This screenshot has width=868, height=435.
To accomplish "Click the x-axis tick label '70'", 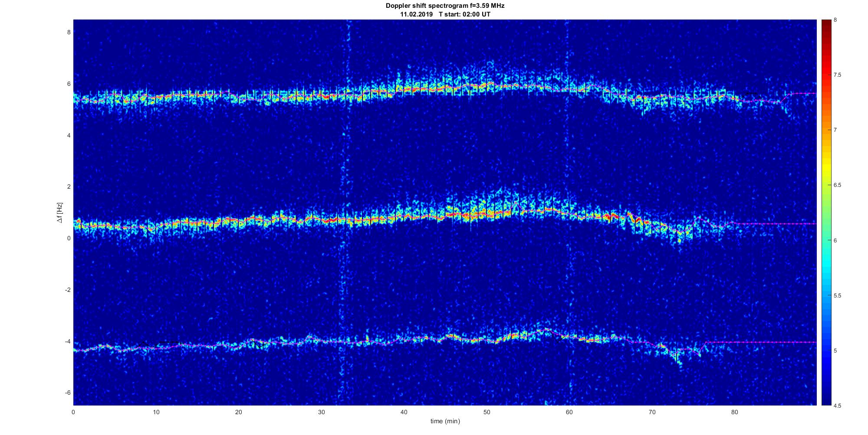I will pyautogui.click(x=652, y=412).
